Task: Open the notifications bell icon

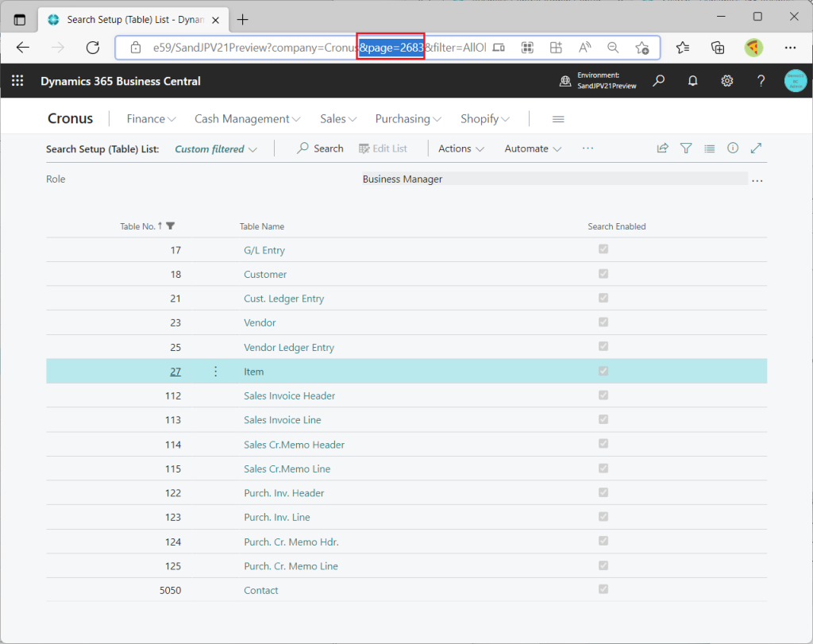Action: pos(692,81)
